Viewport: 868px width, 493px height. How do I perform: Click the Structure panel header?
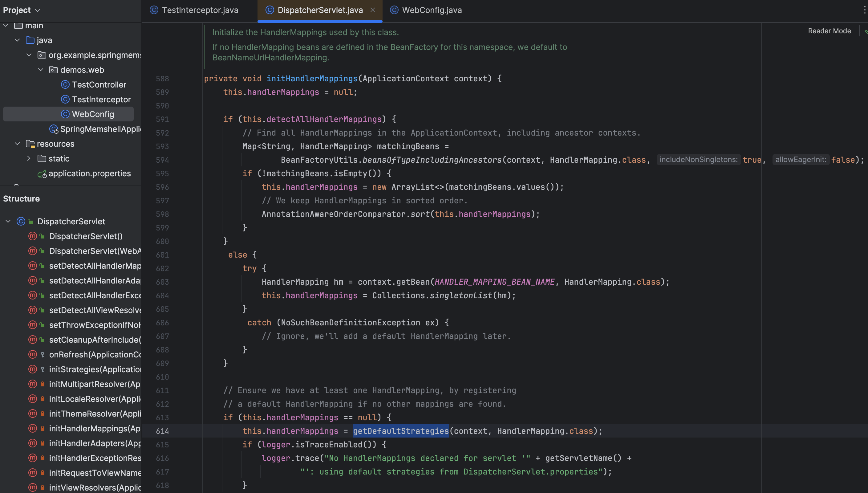pyautogui.click(x=21, y=199)
